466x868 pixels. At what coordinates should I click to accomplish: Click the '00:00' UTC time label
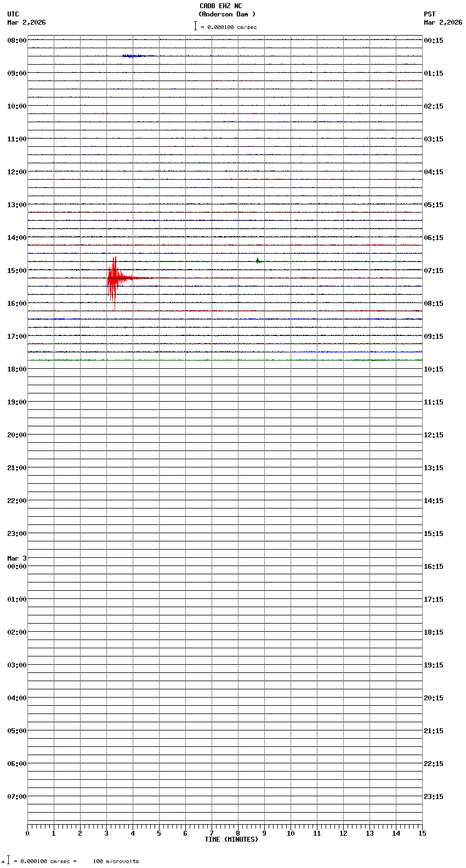[x=17, y=567]
